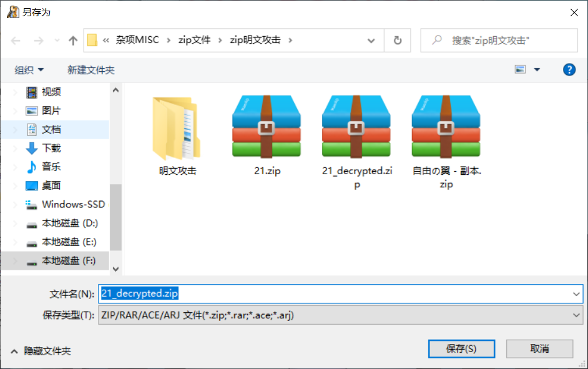The image size is (588, 369).
Task: Click the 取消 cancel button
Action: coord(539,348)
